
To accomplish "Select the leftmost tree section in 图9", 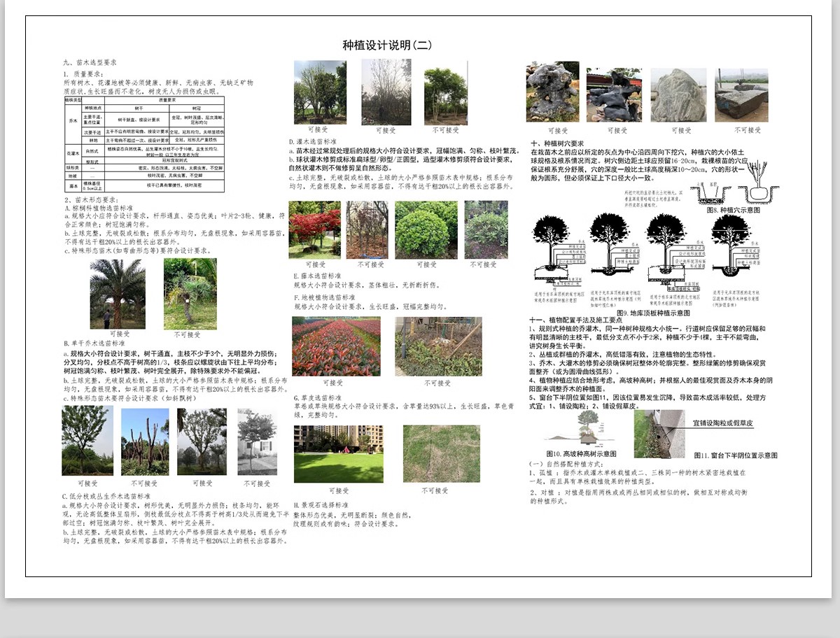I will 553,259.
